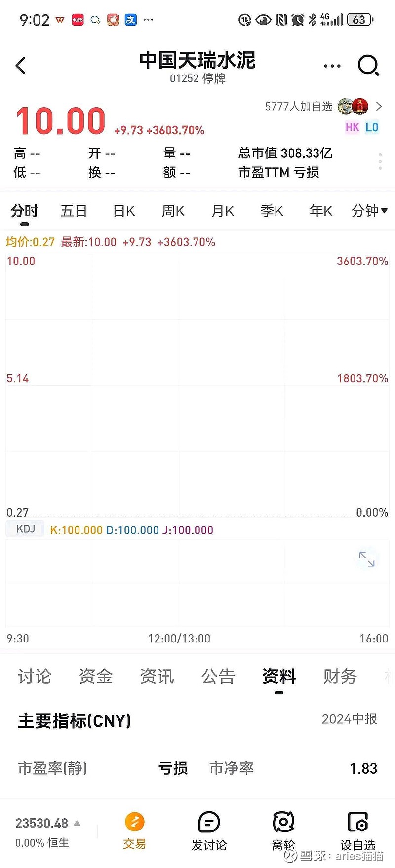Expand more quote details vertical dots

(380, 162)
